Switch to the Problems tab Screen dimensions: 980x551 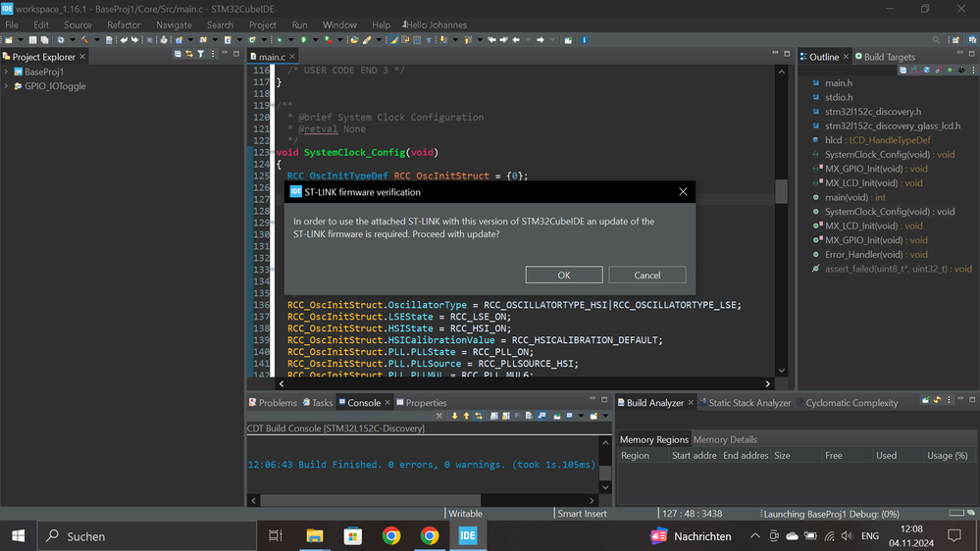pyautogui.click(x=273, y=402)
